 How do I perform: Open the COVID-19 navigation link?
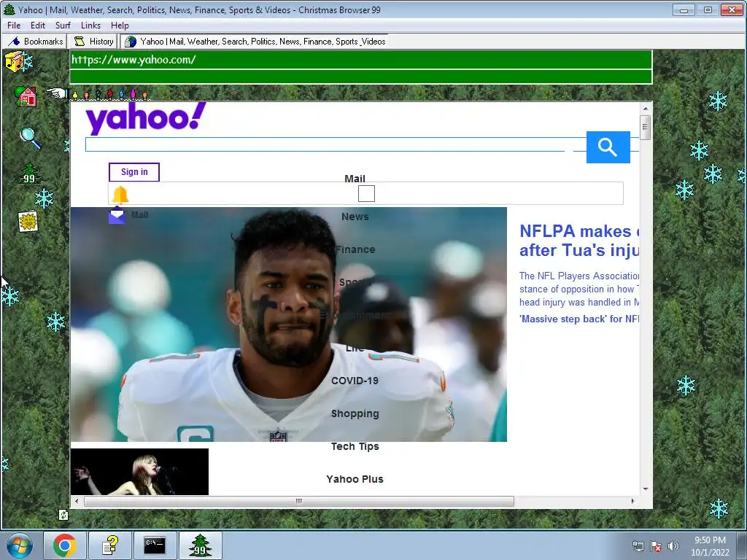355,381
